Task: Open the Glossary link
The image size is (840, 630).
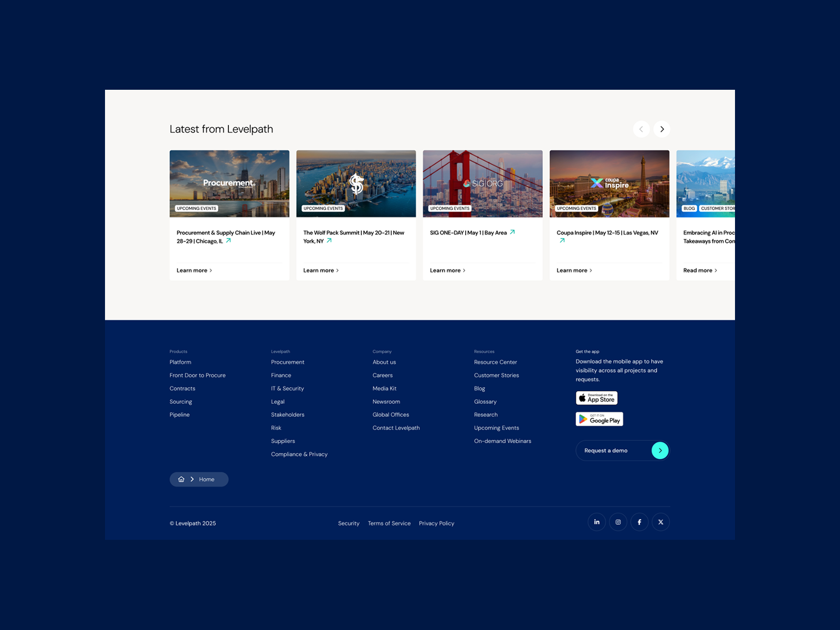Action: click(485, 402)
